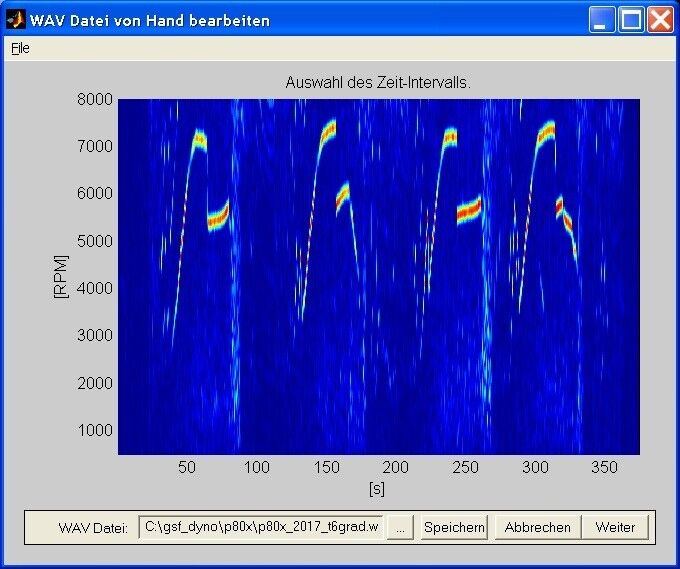Viewport: 680px width, 569px height.
Task: Cancel with the Abbrechen button
Action: click(x=538, y=527)
